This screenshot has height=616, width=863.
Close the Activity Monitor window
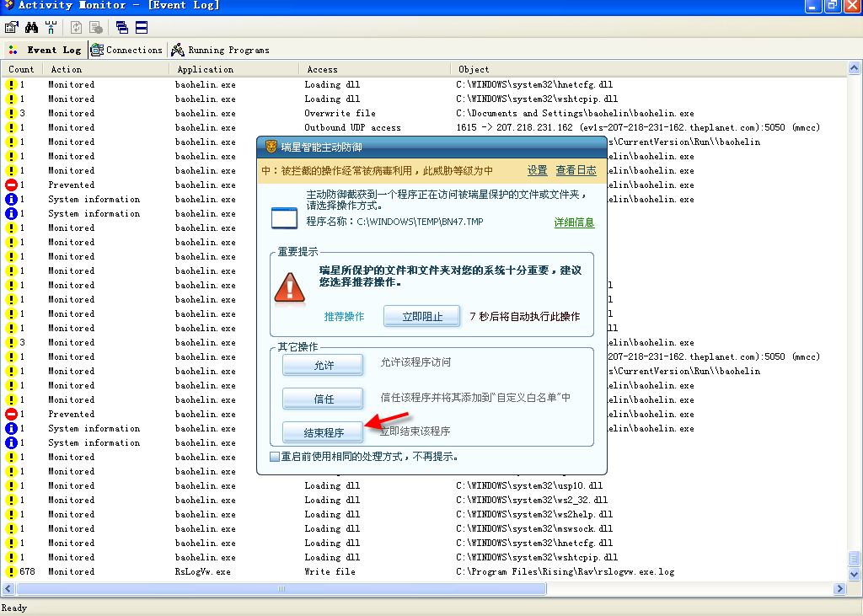coord(851,6)
